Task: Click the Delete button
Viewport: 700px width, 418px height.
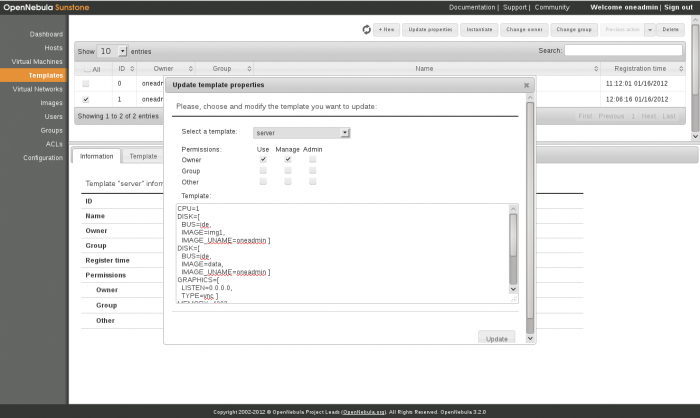Action: pos(671,29)
